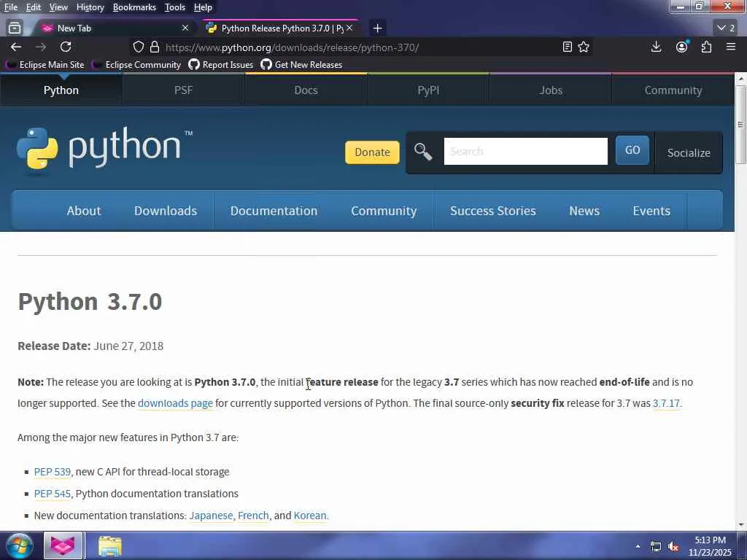The width and height of the screenshot is (747, 560).
Task: Click into the site Search field
Action: pyautogui.click(x=525, y=152)
